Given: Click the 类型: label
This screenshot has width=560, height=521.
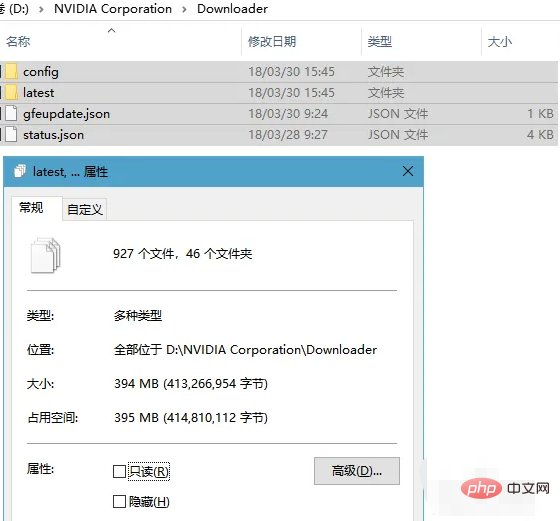Looking at the screenshot, I should tap(40, 316).
